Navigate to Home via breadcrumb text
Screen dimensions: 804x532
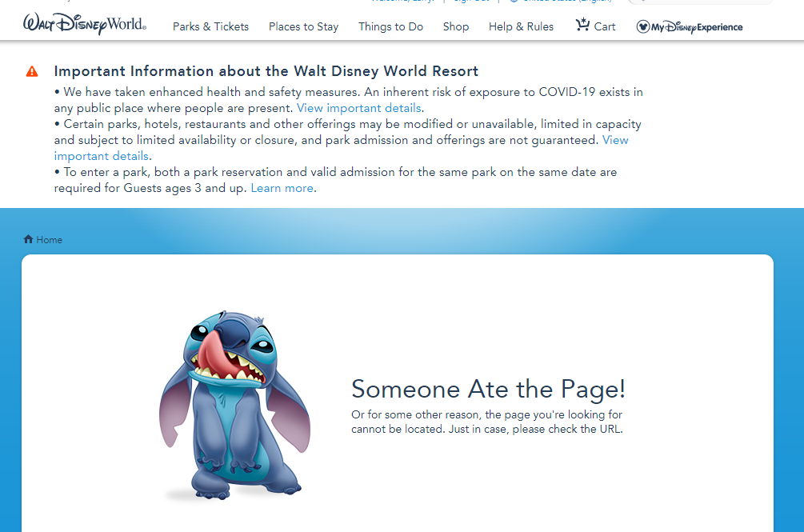tap(49, 240)
